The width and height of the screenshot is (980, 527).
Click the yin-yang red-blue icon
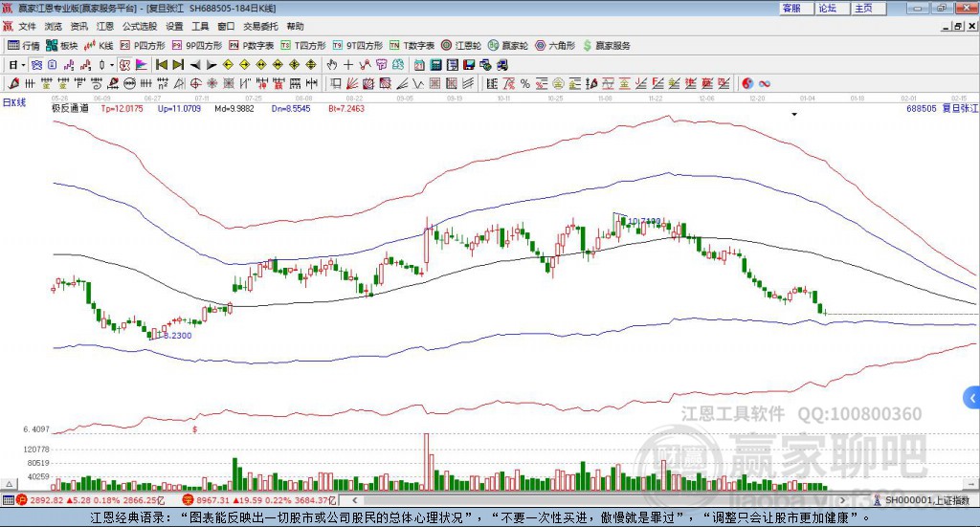tap(747, 83)
